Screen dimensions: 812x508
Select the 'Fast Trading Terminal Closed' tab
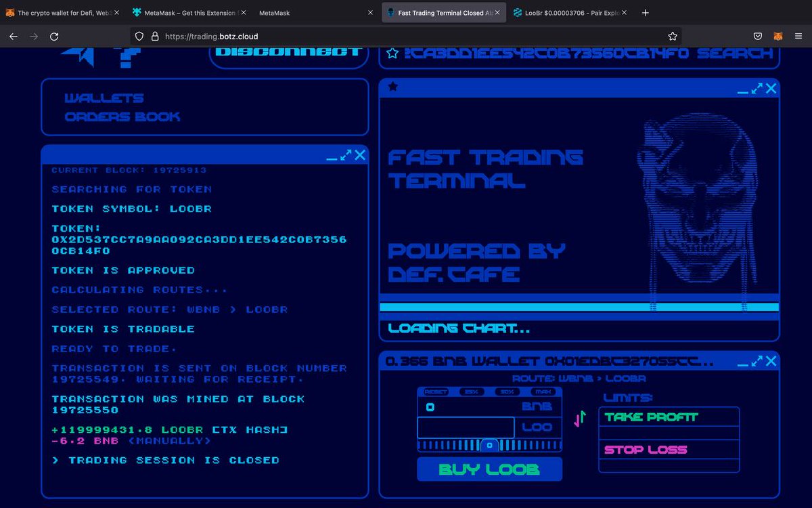coord(444,13)
